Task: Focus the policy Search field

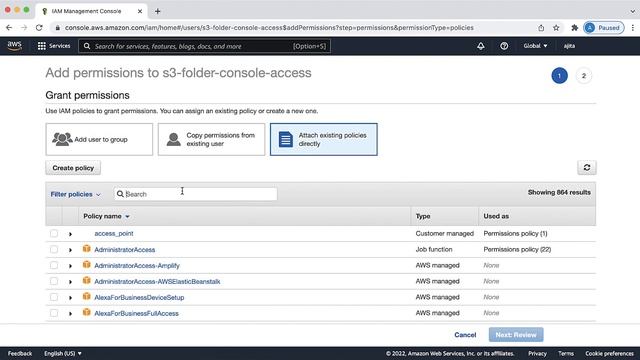Action: click(196, 194)
